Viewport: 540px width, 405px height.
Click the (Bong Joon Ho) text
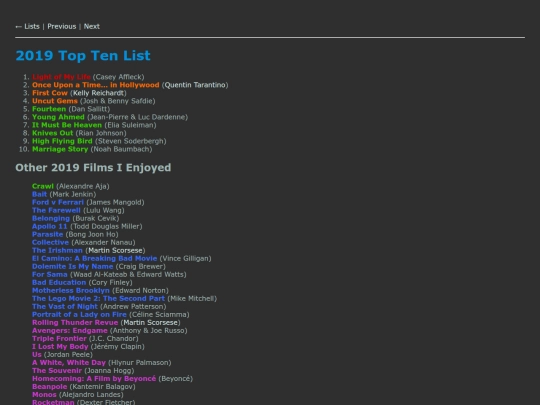92,235
